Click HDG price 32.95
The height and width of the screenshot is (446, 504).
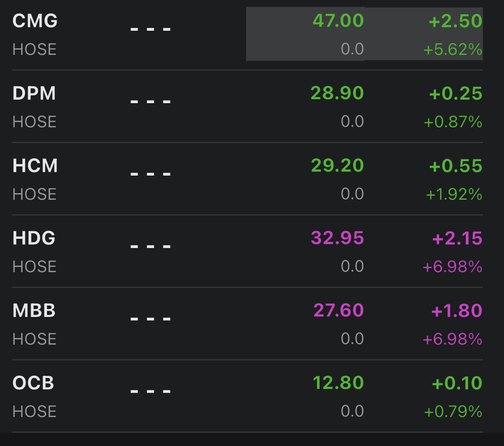click(x=337, y=238)
